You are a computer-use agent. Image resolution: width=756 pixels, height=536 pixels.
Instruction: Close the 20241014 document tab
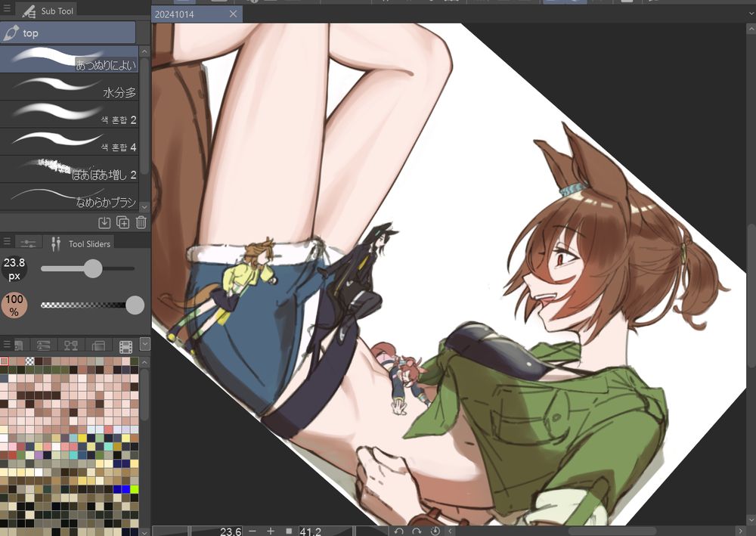(x=234, y=14)
